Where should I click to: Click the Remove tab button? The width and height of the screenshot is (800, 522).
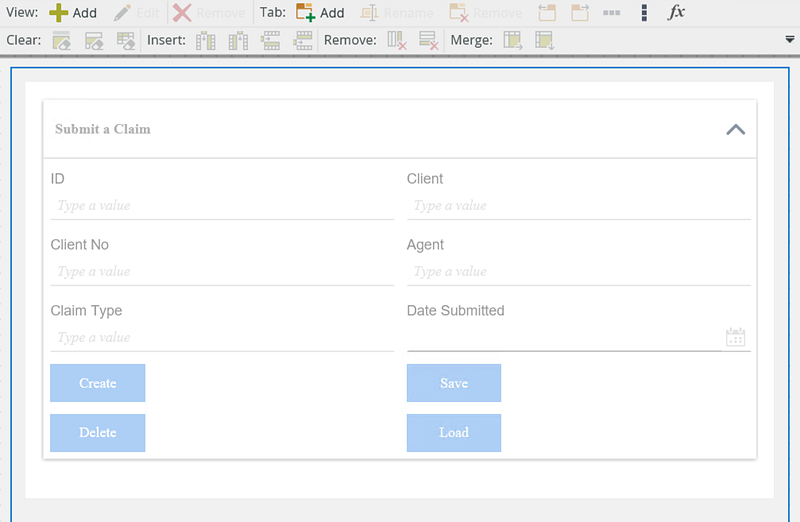coord(485,13)
